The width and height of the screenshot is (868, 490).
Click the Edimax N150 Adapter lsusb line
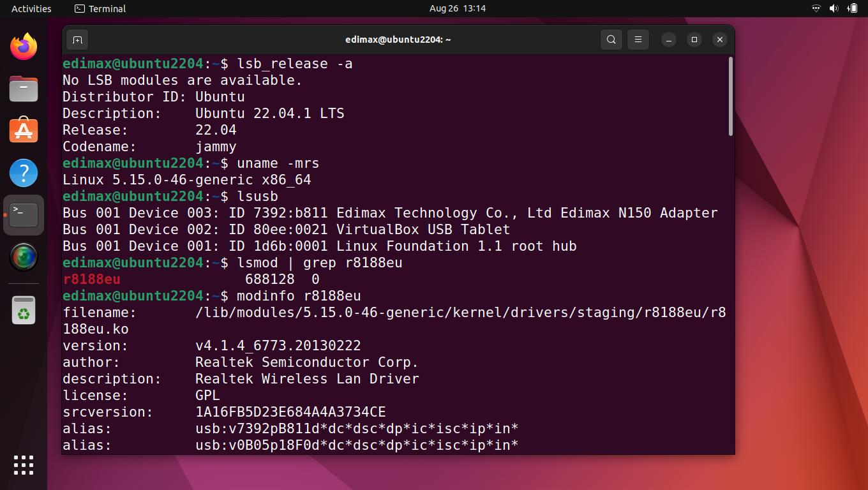point(390,213)
